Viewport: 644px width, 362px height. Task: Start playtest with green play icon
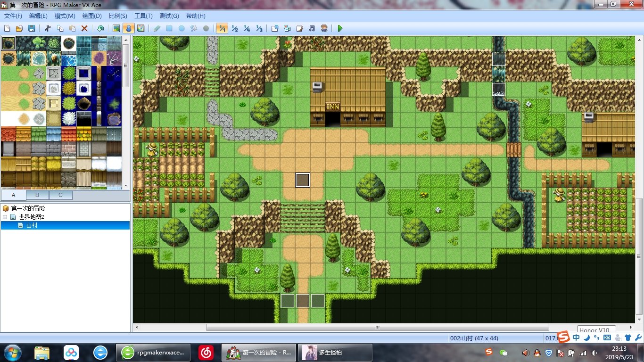(x=340, y=28)
